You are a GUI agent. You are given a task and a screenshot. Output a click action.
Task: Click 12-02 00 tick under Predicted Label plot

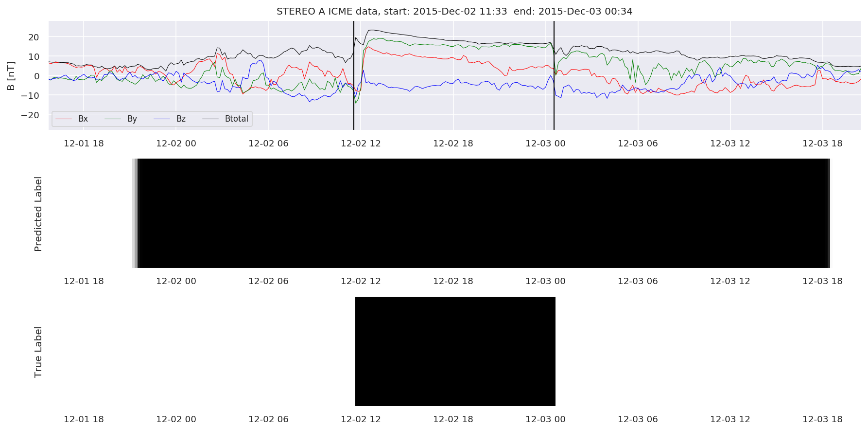(x=176, y=281)
